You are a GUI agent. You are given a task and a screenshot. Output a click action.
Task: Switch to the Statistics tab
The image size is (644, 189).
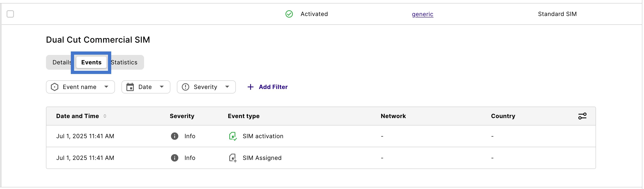coord(124,62)
